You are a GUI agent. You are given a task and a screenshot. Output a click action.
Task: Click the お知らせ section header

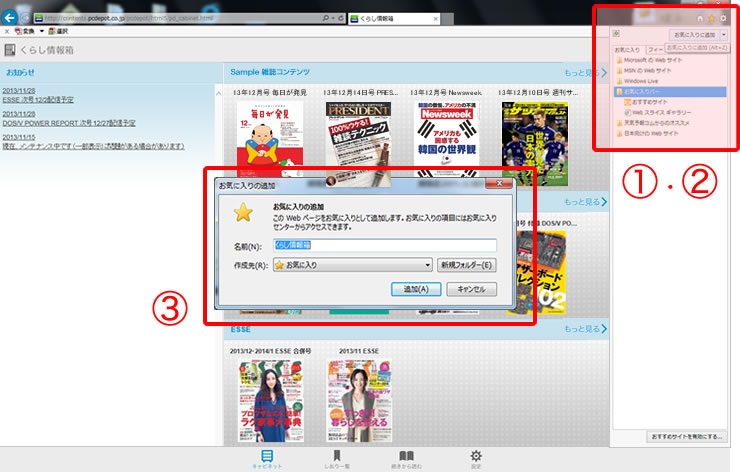[20, 72]
